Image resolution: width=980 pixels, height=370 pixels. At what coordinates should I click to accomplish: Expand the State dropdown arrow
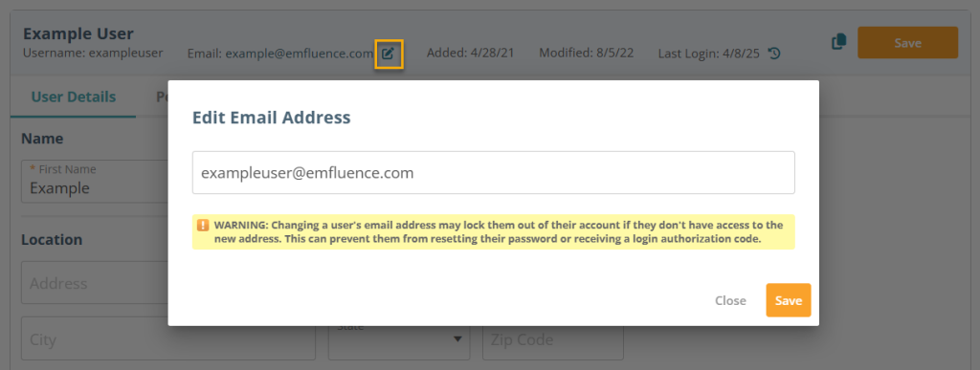(457, 338)
